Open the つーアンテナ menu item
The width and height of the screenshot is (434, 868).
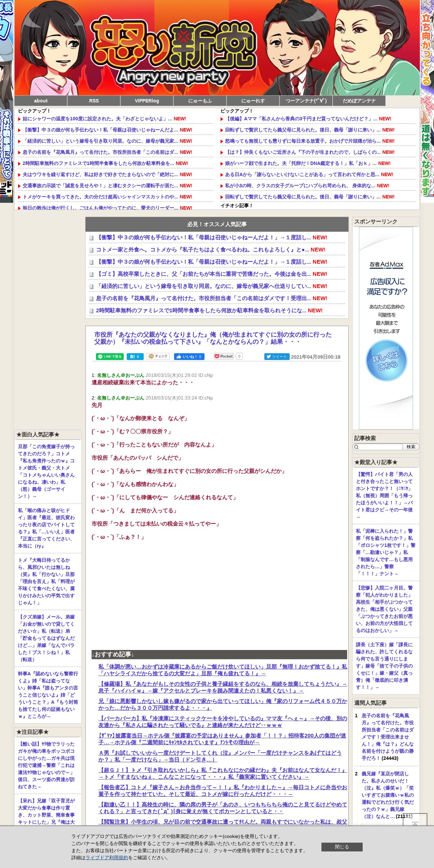point(306,101)
